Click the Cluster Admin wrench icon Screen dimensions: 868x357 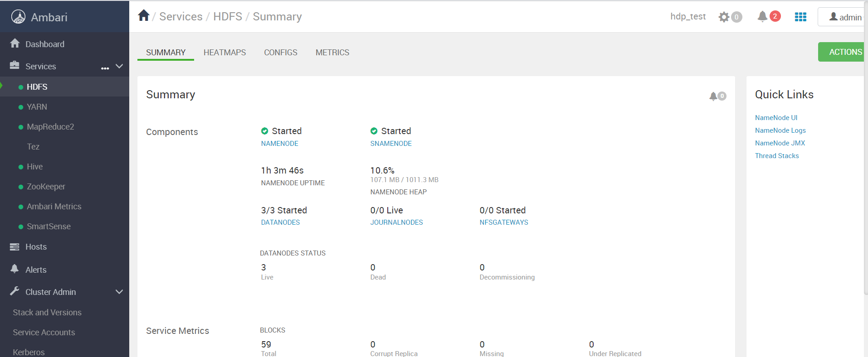[x=15, y=291]
